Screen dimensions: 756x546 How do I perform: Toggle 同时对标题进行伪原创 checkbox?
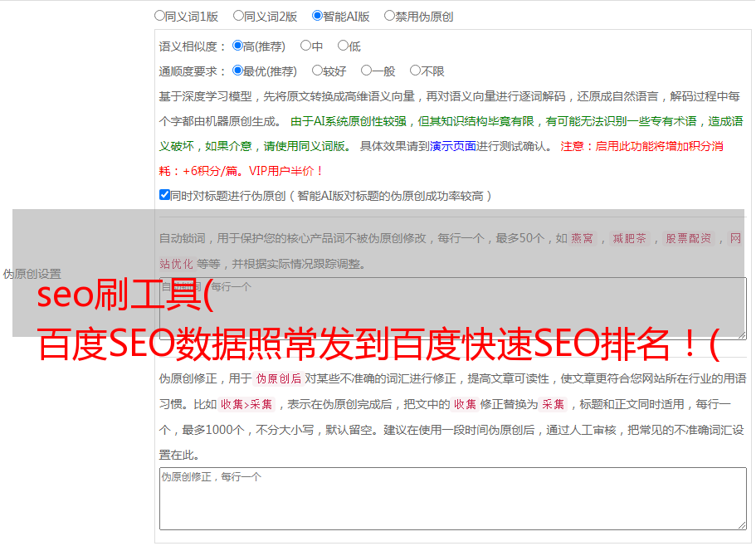[164, 195]
